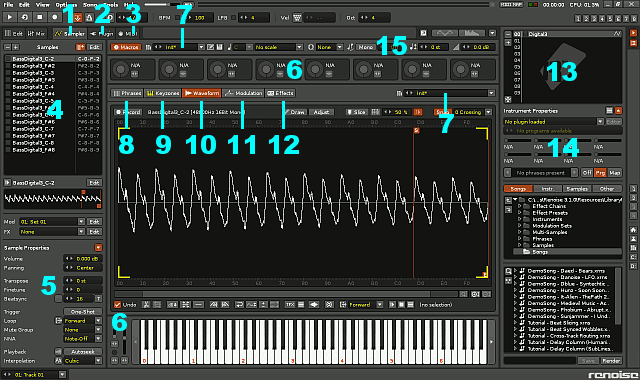Open the Mod set dropdown
This screenshot has width=640, height=380.
52,222
